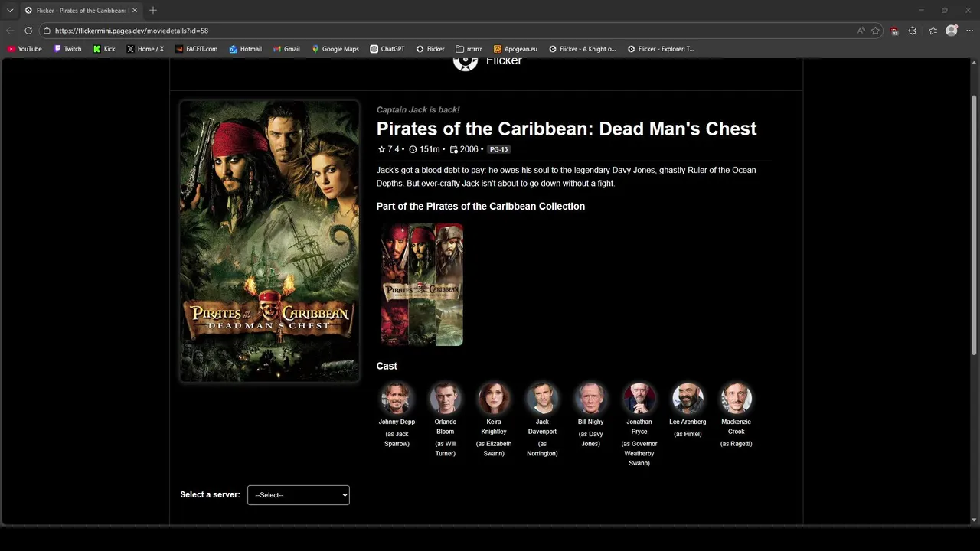Expand the Select a server dropdown
The height and width of the screenshot is (551, 980).
299,495
